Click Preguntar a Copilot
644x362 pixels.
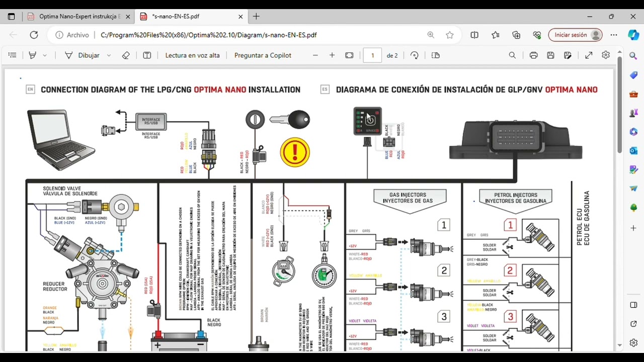click(263, 55)
